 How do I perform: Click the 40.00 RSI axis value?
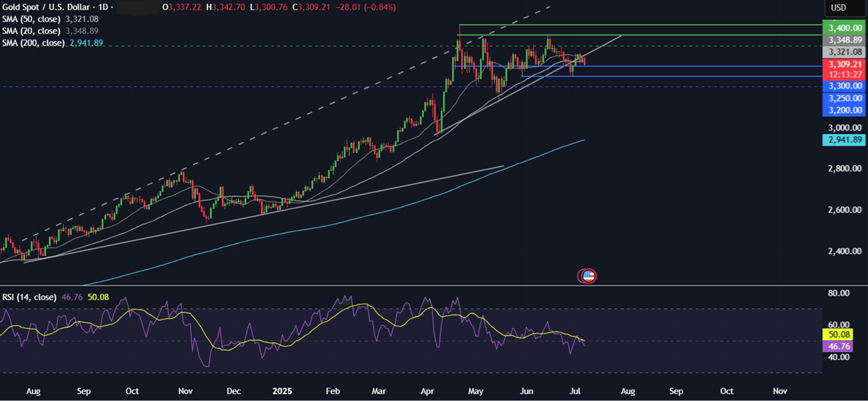tap(838, 357)
